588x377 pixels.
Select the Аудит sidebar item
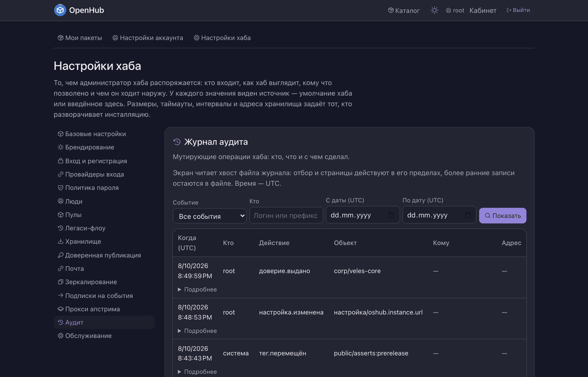pyautogui.click(x=104, y=322)
